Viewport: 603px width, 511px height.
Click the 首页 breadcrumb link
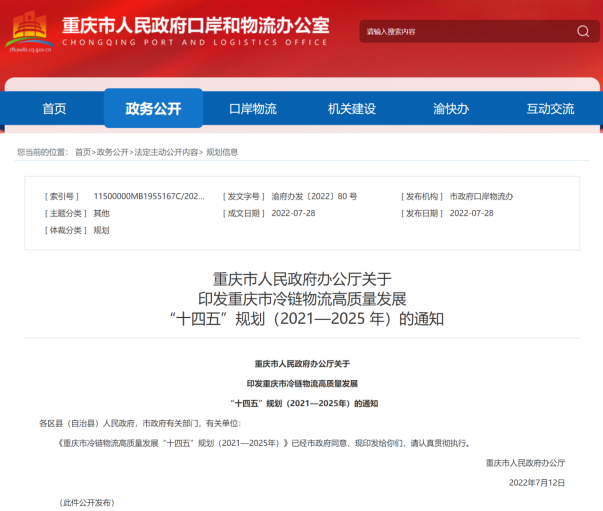pyautogui.click(x=83, y=152)
